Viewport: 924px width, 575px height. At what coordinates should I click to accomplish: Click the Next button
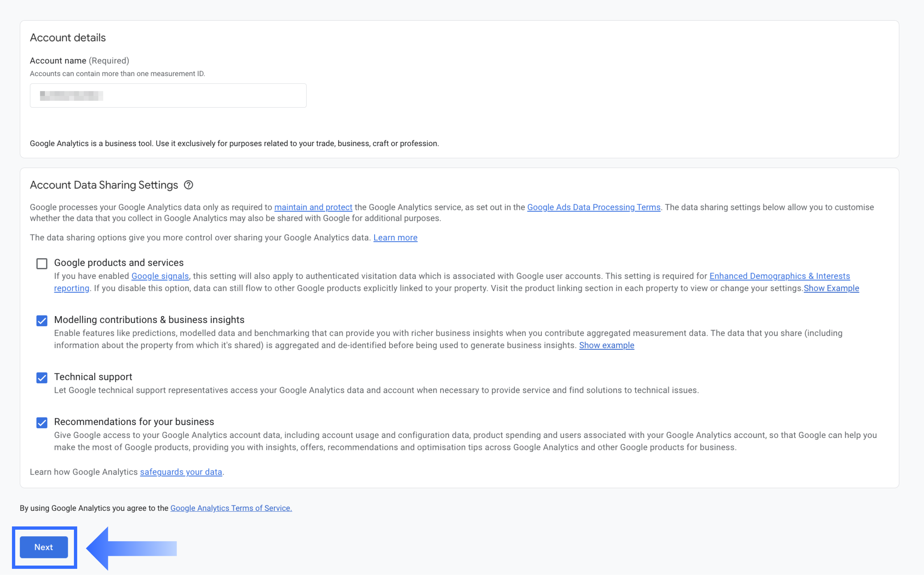click(44, 547)
